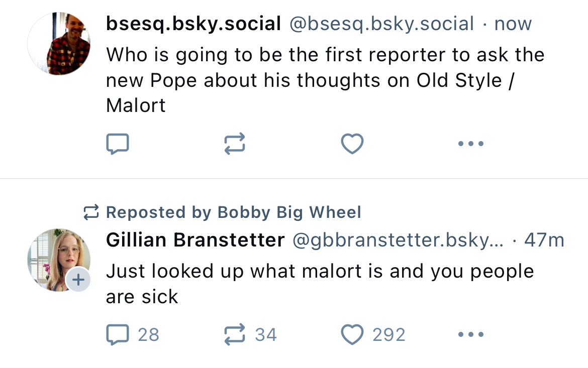Open the @gbbranstetter.bsky handle
The image size is (588, 368).
click(398, 240)
